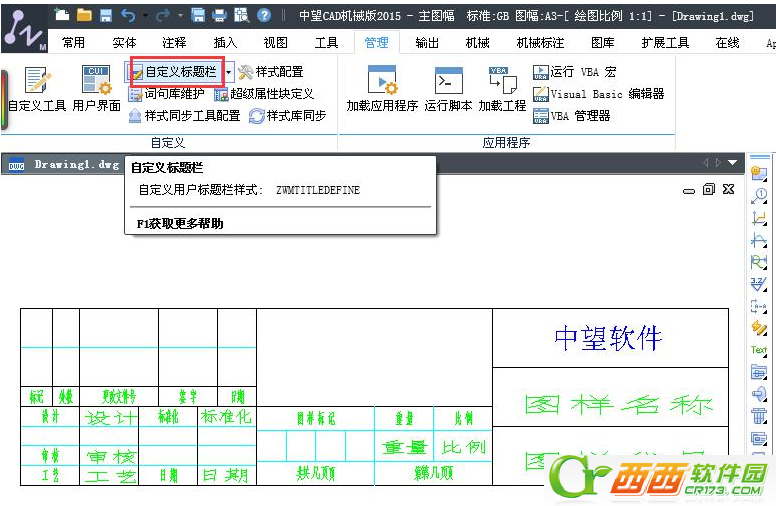This screenshot has width=776, height=506.
Task: Open print preview icon
Action: tap(241, 15)
